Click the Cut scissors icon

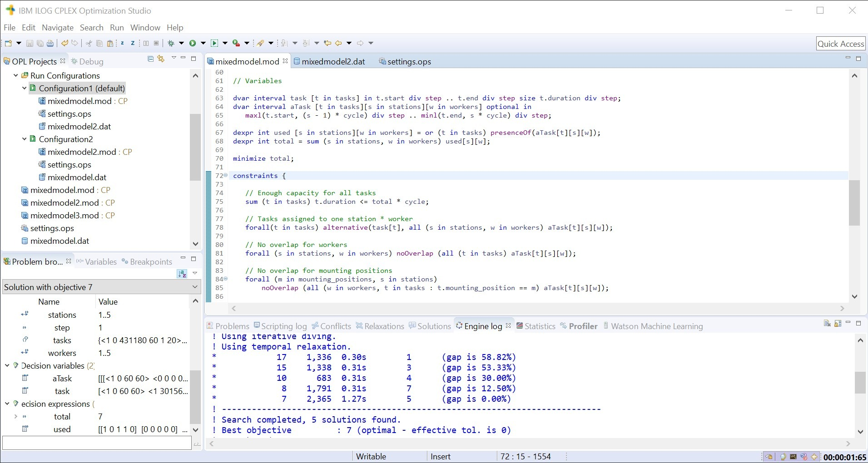point(89,43)
